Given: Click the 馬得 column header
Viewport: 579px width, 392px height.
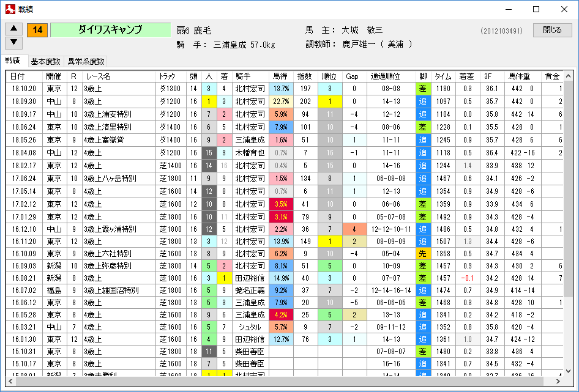Looking at the screenshot, I should 281,76.
